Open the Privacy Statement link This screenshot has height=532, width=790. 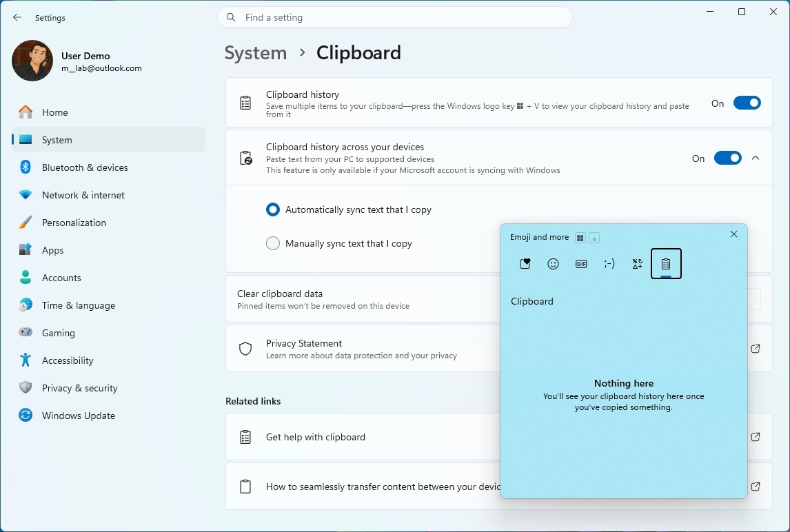pyautogui.click(x=304, y=343)
